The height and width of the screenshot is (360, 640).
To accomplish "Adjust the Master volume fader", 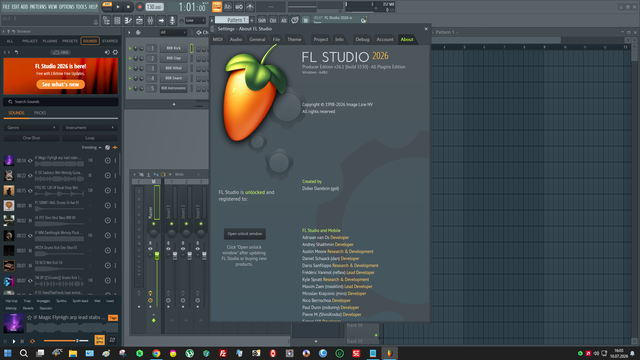I will click(x=157, y=256).
